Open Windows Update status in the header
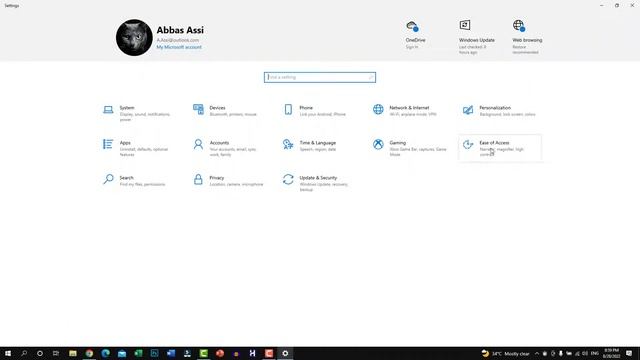Screen dimensions: 640x360 coord(476,37)
